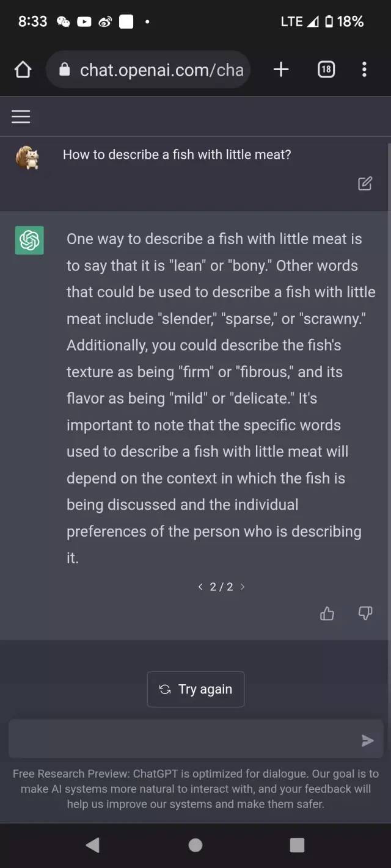This screenshot has height=868, width=391.
Task: Tap the chat.openai.com address bar
Action: [x=161, y=70]
